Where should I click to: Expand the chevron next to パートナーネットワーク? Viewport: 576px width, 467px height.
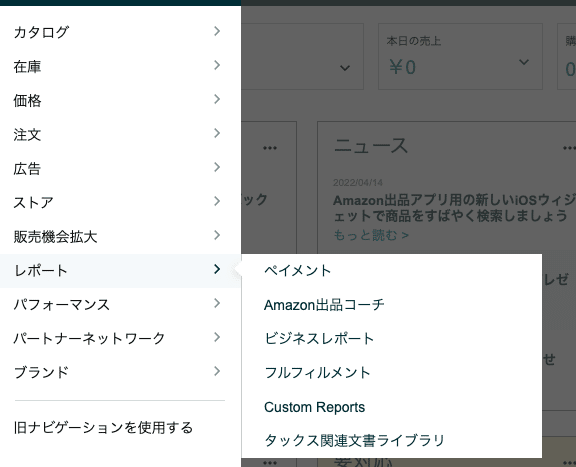pos(217,337)
